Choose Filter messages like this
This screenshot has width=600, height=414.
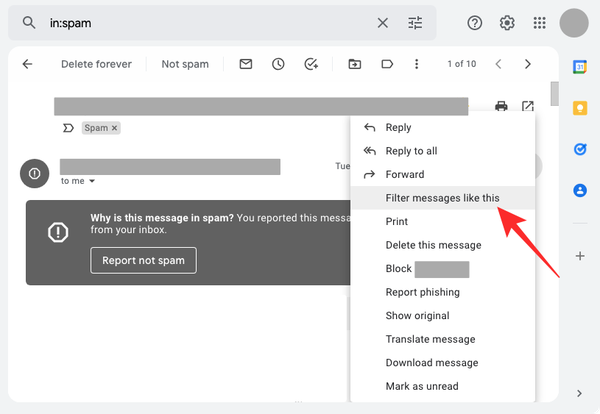(x=442, y=198)
